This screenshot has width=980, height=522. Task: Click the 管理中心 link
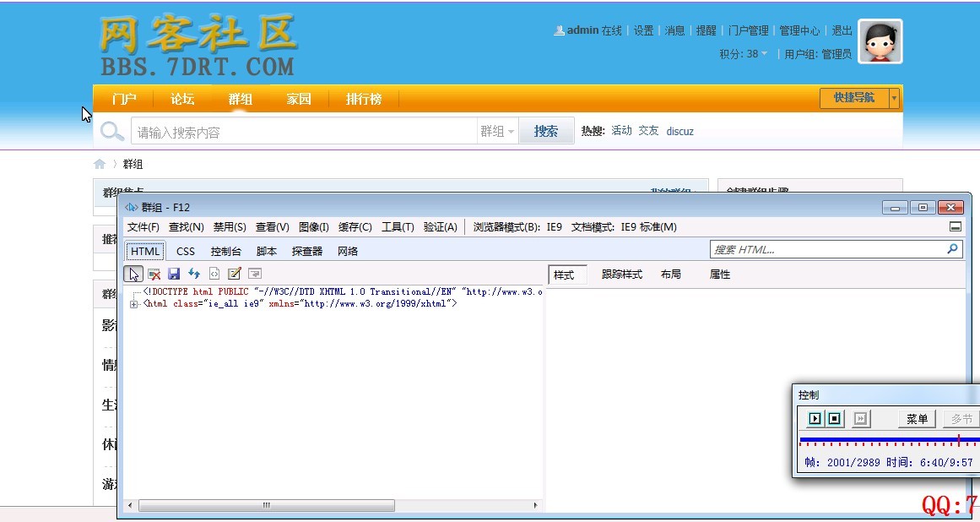[x=799, y=30]
